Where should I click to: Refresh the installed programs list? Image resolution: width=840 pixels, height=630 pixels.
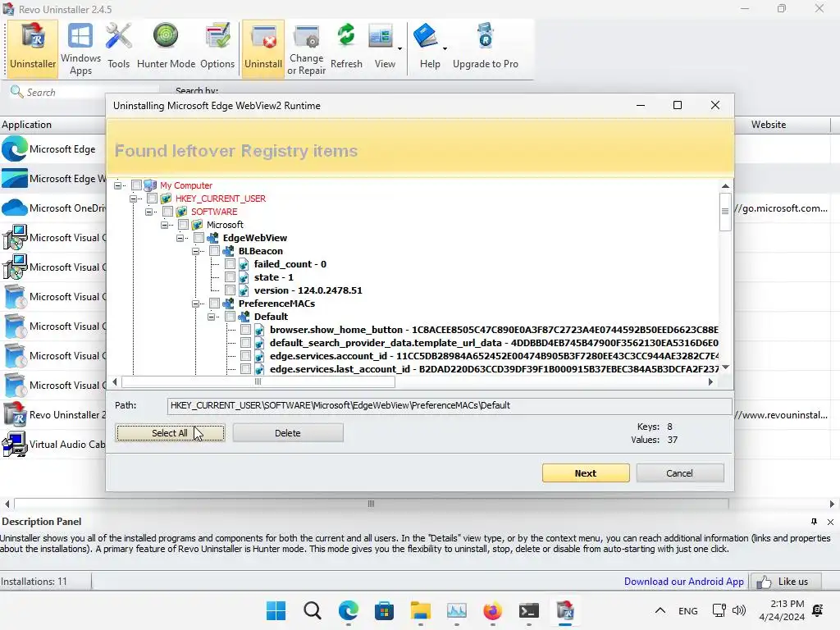[347, 48]
